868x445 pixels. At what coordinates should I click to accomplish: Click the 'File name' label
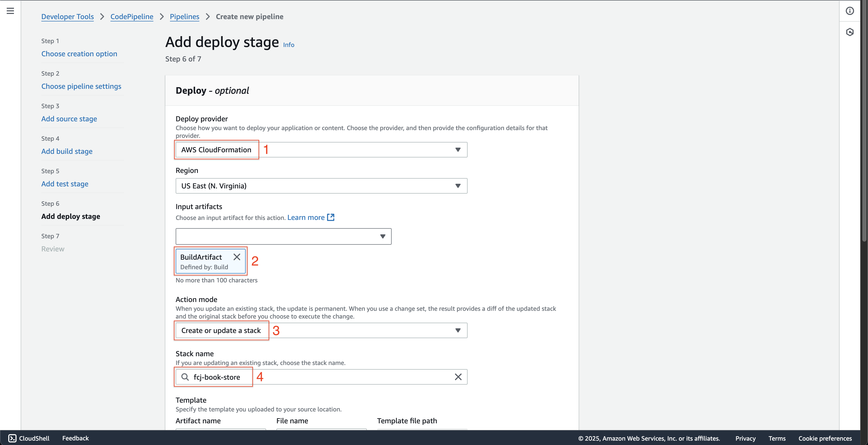pyautogui.click(x=292, y=421)
